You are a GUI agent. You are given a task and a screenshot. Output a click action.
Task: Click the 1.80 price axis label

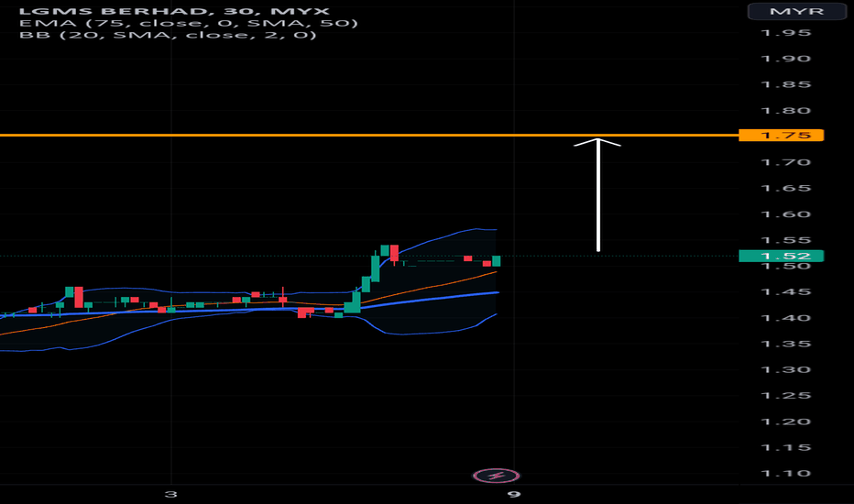785,111
